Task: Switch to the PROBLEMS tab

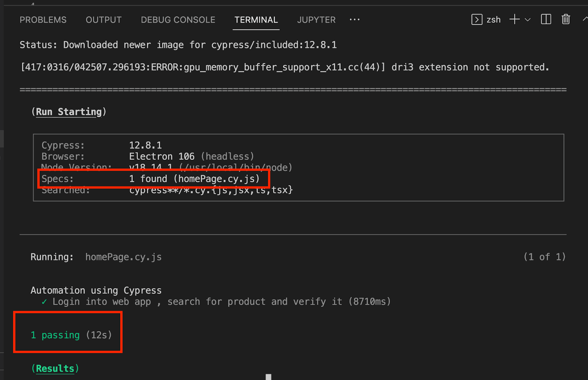Action: (43, 19)
